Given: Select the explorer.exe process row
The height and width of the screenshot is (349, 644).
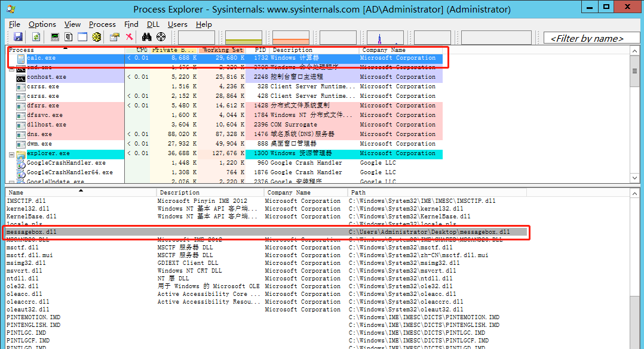Looking at the screenshot, I should click(225, 153).
